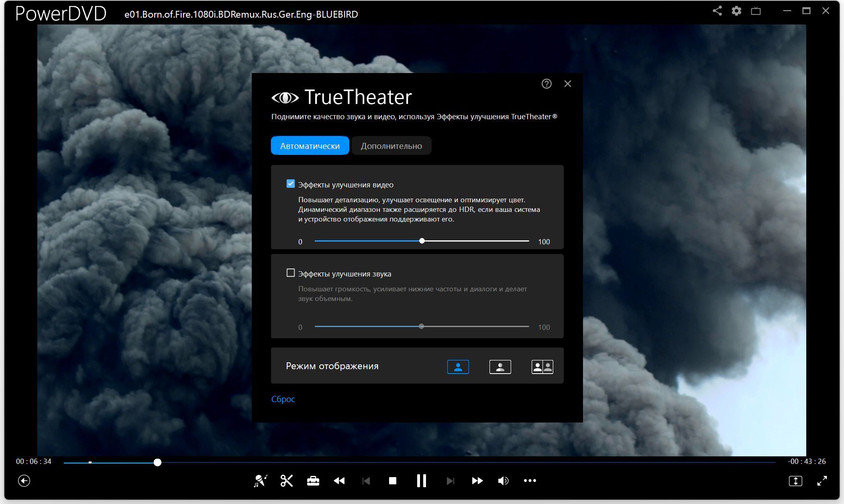Click the PowerDVD logo text
The image size is (844, 504).
pyautogui.click(x=61, y=14)
